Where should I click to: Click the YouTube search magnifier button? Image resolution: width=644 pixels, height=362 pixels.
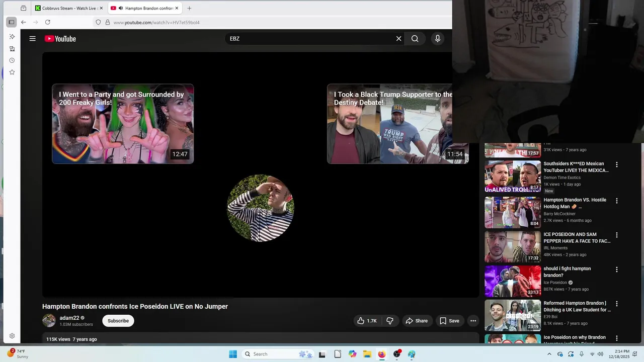pyautogui.click(x=415, y=39)
